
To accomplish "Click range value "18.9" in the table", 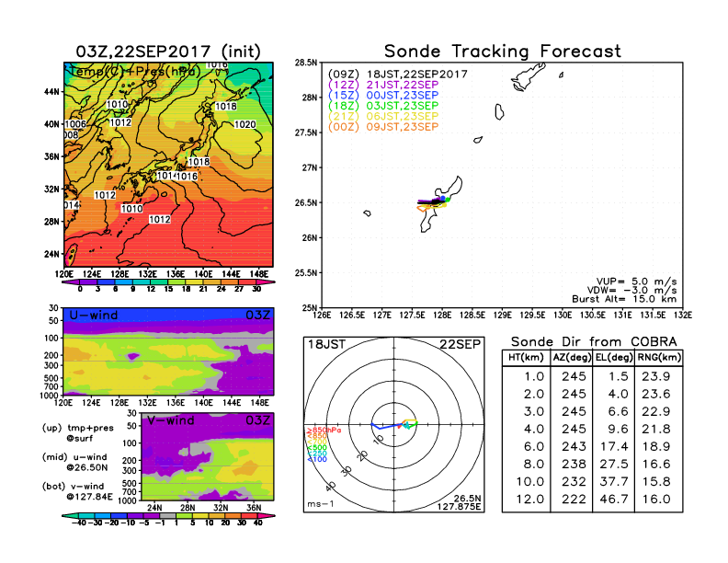I will (x=656, y=447).
